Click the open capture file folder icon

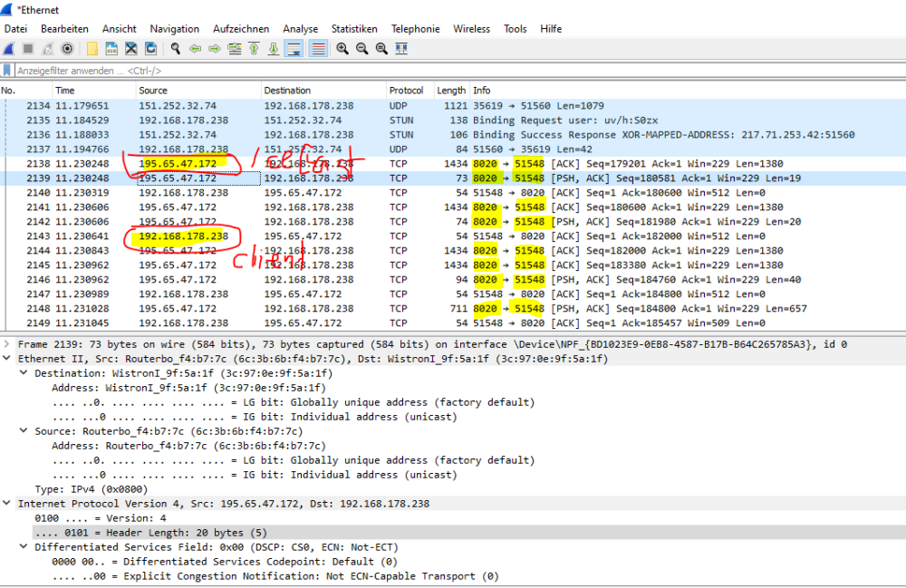coord(92,49)
